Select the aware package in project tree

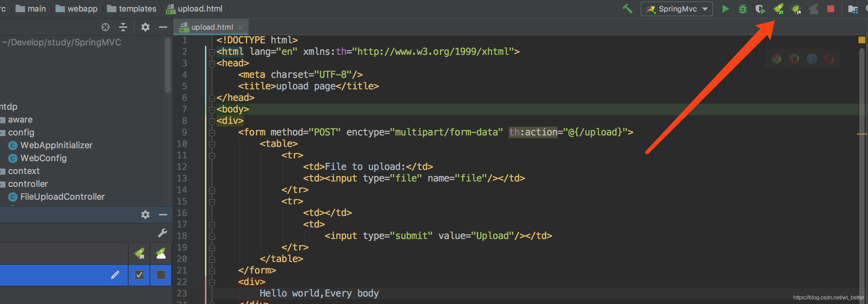[20, 120]
